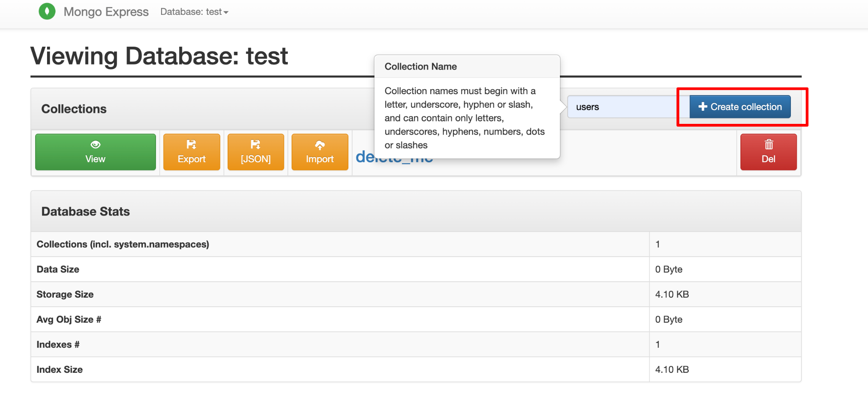
Task: Click the eye icon on View button
Action: point(95,145)
